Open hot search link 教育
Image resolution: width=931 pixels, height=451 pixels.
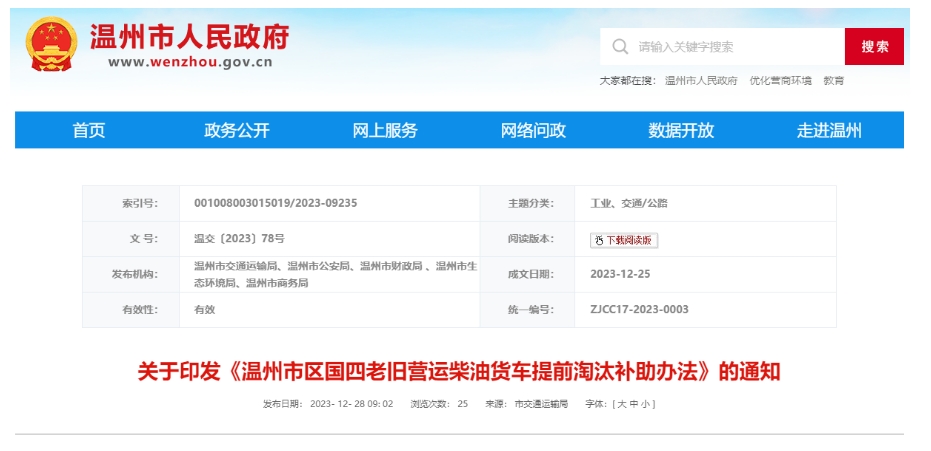click(833, 81)
